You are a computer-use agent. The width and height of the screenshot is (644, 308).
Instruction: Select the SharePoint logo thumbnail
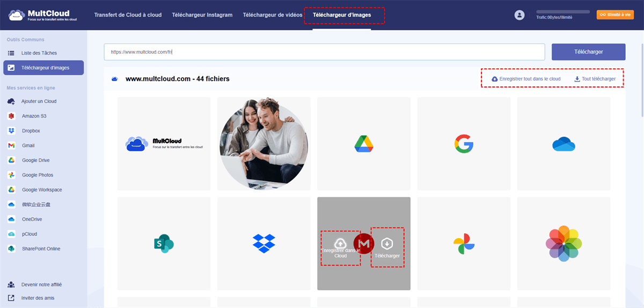click(x=164, y=244)
